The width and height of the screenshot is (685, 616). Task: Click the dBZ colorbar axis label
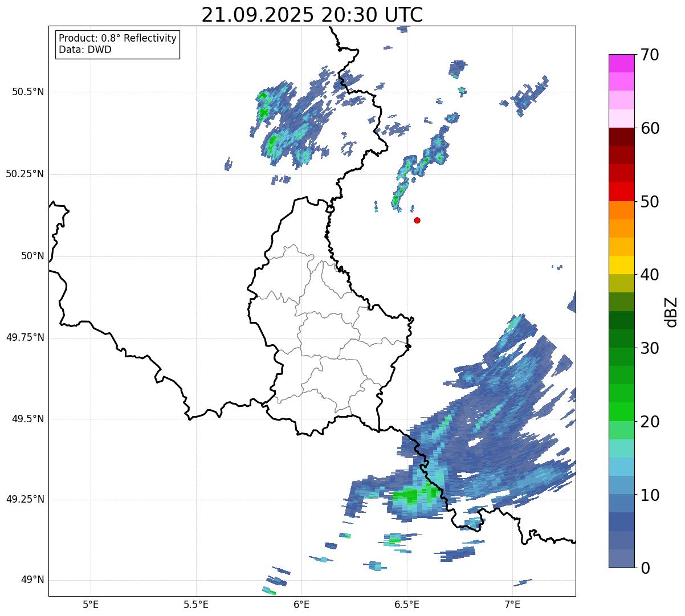[x=671, y=311]
